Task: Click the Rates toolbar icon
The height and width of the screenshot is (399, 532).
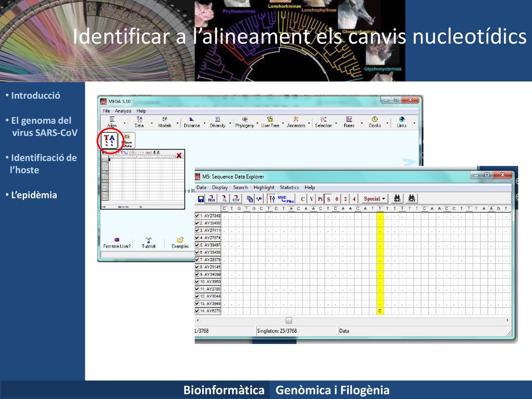Action: click(x=349, y=122)
